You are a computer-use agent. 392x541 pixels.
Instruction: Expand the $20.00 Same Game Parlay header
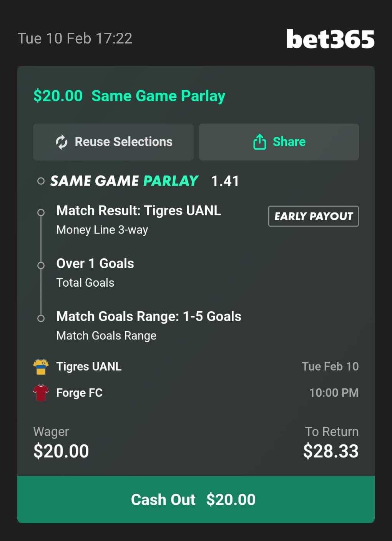[129, 96]
